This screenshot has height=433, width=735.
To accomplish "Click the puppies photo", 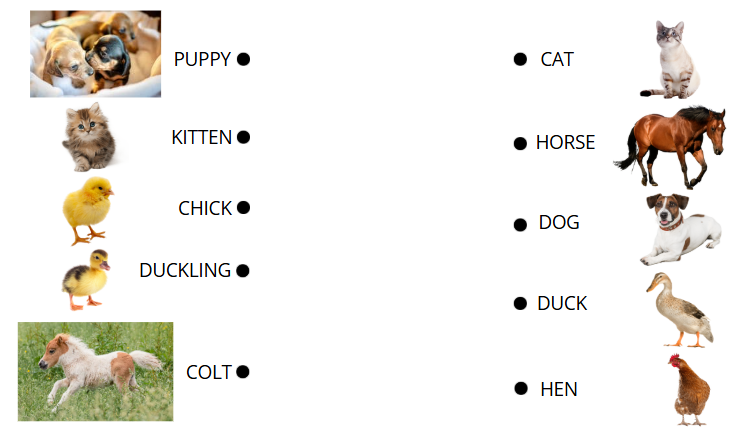I will (96, 54).
